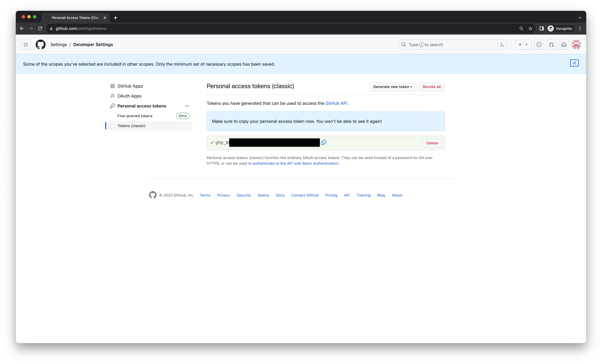Select Tokens (classic) sidebar item
The height and width of the screenshot is (364, 602).
tap(150, 126)
